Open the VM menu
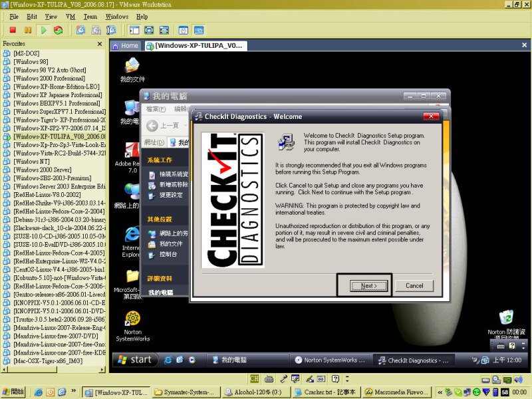Screen dimensions: 532x399 click(x=70, y=17)
